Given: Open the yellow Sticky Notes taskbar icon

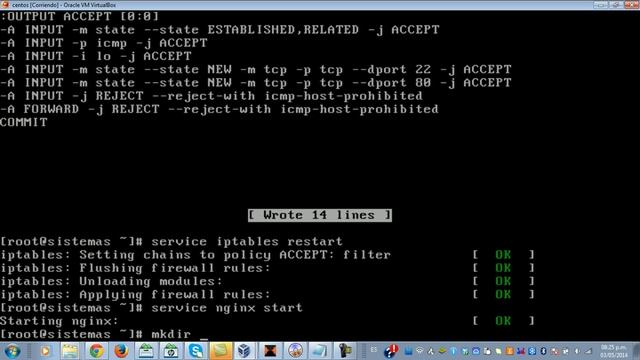Looking at the screenshot, I should [x=221, y=351].
